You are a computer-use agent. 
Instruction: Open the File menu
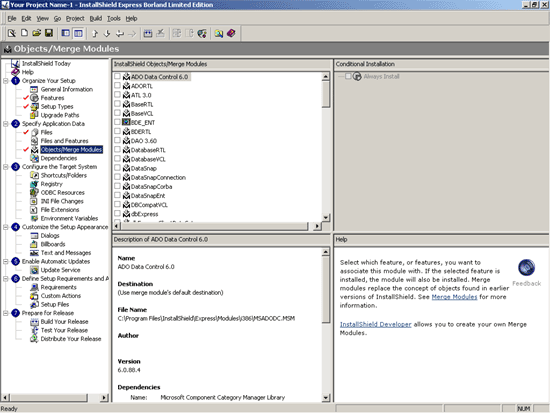(12, 18)
